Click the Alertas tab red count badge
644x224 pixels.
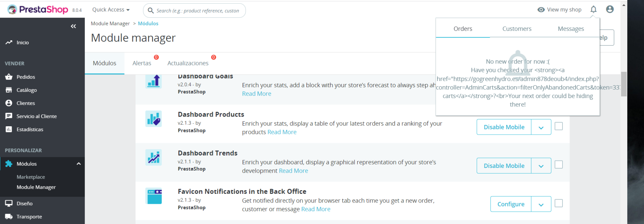156,57
